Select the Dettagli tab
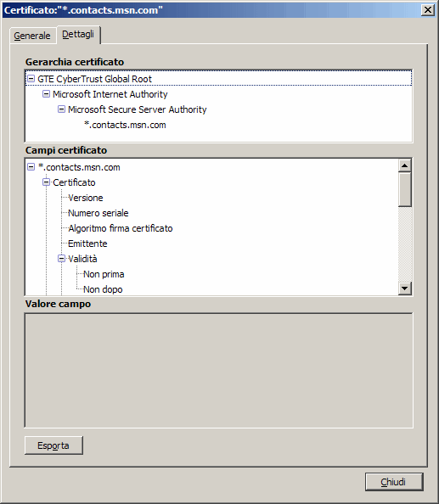 click(x=78, y=34)
